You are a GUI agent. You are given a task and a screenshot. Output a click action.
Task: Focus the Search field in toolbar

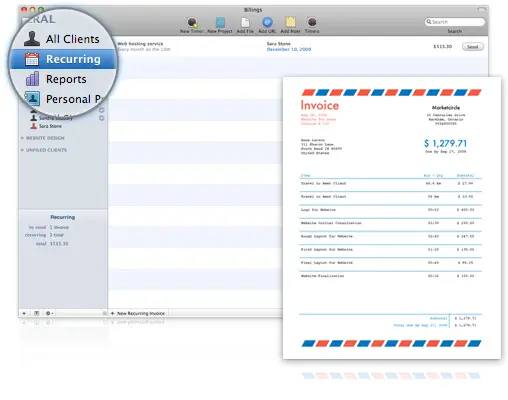[454, 22]
